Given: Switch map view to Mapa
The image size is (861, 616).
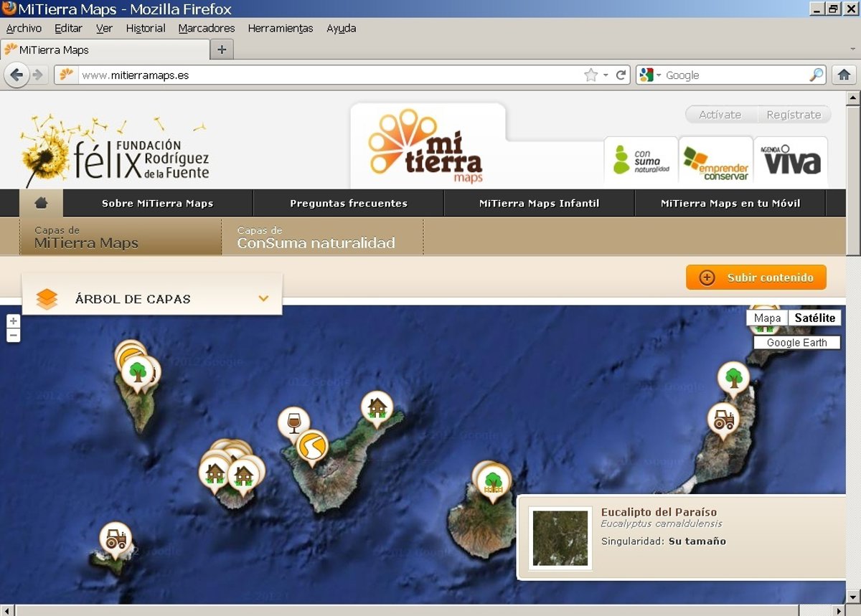Looking at the screenshot, I should (x=767, y=318).
